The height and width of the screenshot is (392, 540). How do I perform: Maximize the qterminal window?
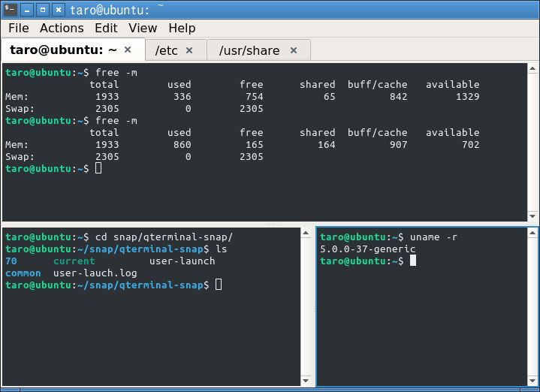43,10
